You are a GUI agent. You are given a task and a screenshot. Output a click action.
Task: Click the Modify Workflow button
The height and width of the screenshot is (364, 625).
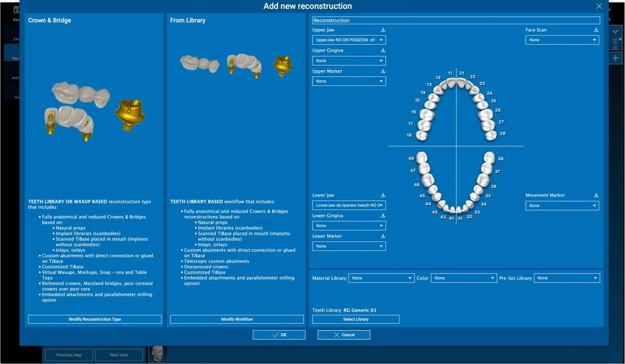(x=237, y=319)
